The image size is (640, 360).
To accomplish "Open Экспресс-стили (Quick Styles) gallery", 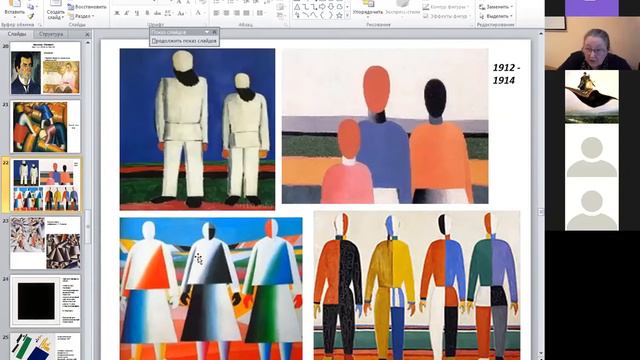I will pyautogui.click(x=401, y=9).
